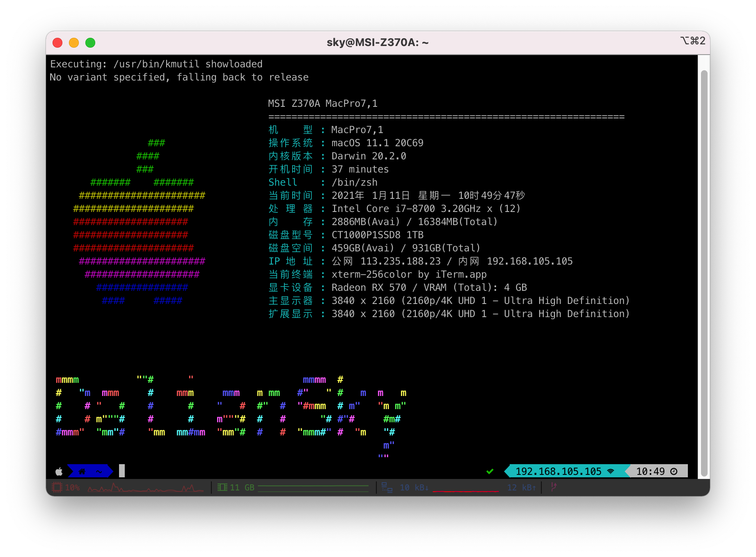Click the public IP 113.235.188.23
Image resolution: width=756 pixels, height=557 pixels.
400,261
